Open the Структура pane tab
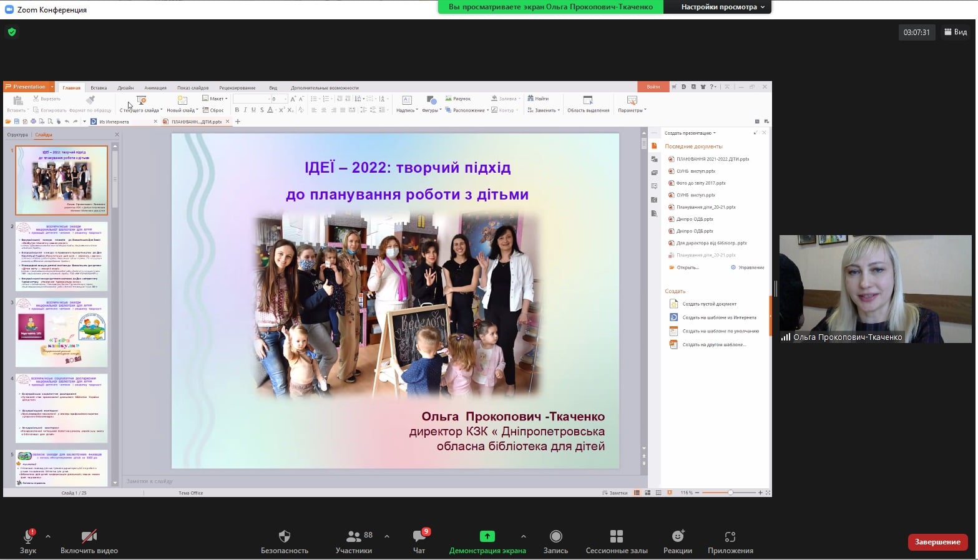The height and width of the screenshot is (560, 978). pyautogui.click(x=17, y=135)
